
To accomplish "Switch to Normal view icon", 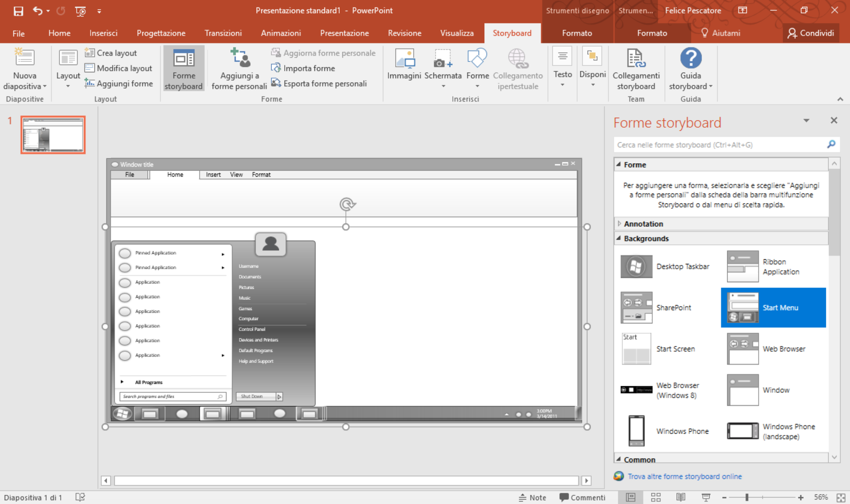I will (x=630, y=497).
